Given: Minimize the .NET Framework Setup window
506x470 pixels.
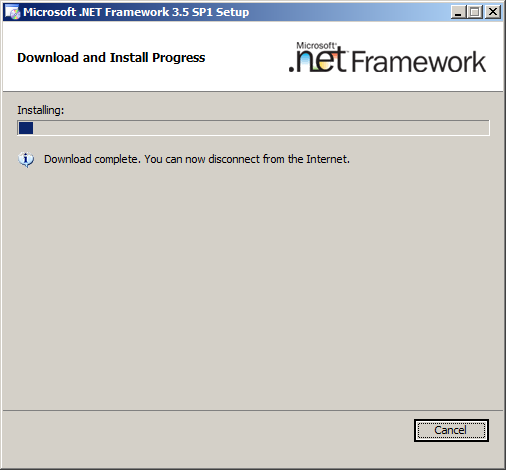Looking at the screenshot, I should 459,12.
